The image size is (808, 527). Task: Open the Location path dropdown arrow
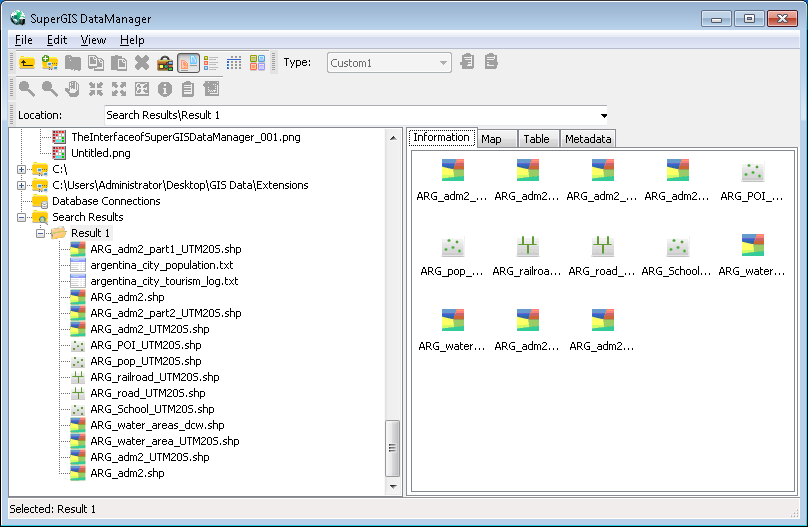click(x=603, y=115)
